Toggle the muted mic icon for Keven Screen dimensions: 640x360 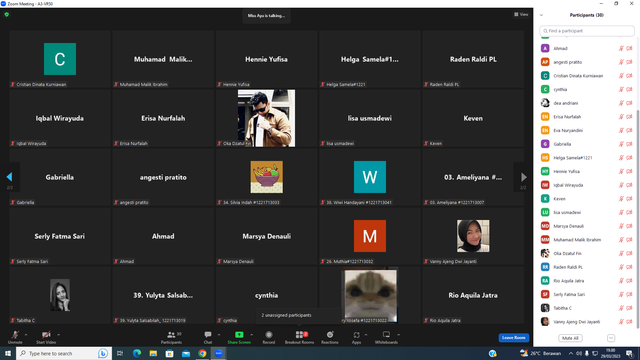click(621, 199)
